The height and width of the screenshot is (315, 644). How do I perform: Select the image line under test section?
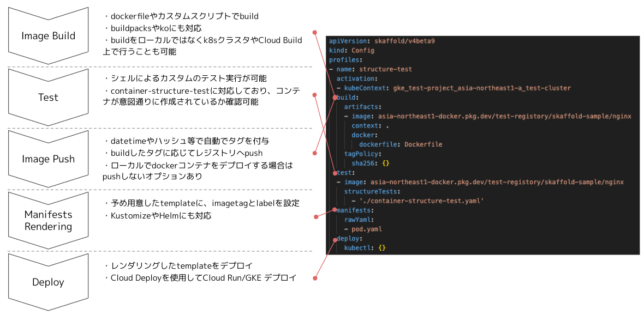480,182
